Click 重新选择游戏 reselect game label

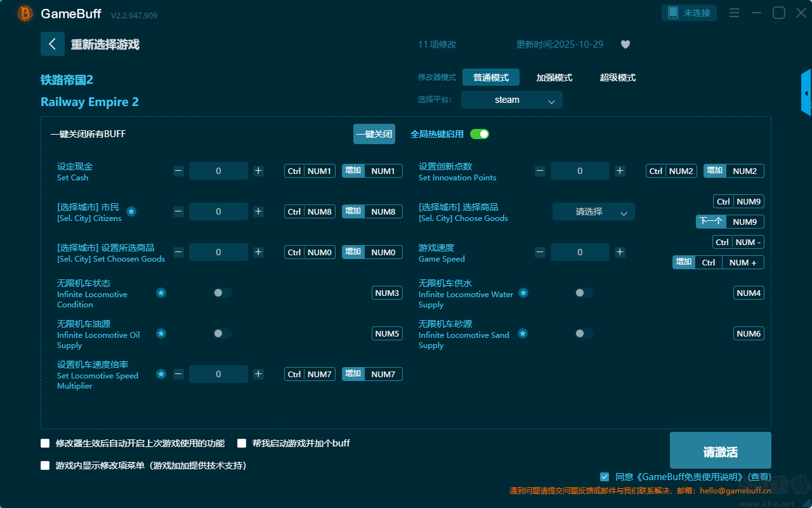pos(105,44)
